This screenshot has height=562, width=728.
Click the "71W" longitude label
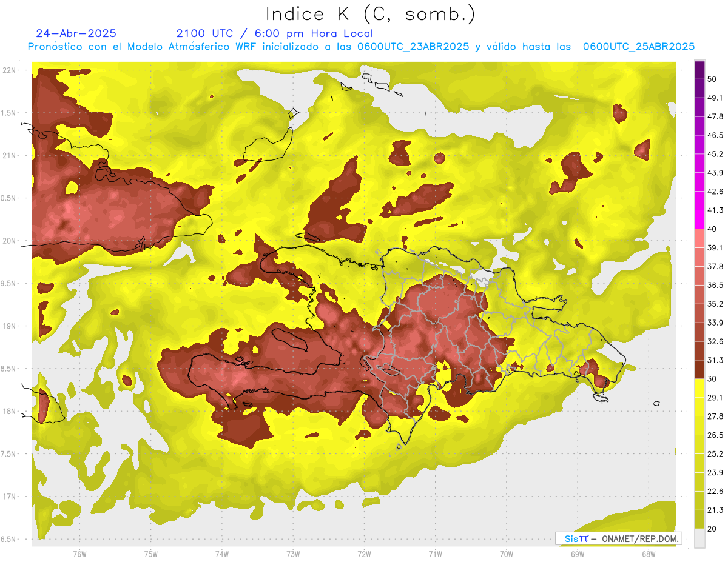435,554
